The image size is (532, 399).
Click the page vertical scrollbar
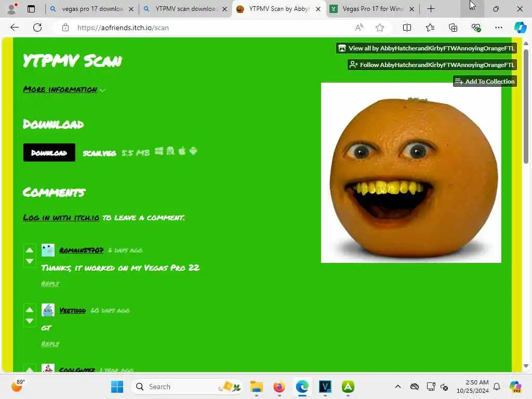(x=526, y=107)
